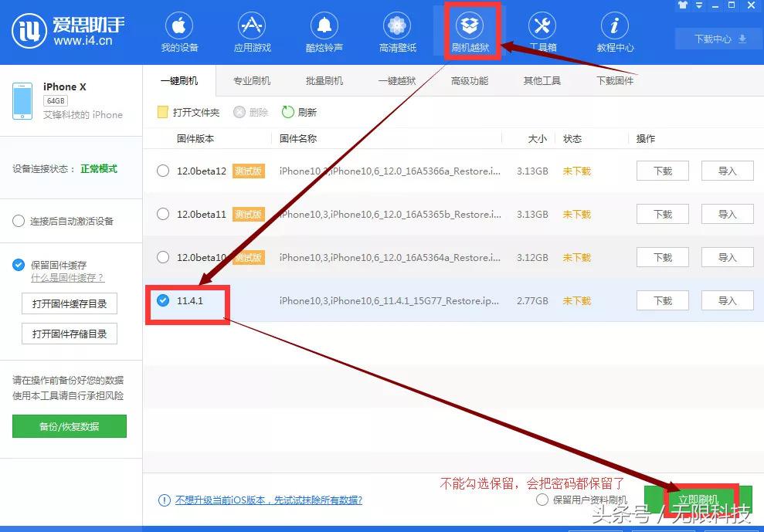The width and height of the screenshot is (764, 532).
Task: Switch to the 下载固件 tab
Action: click(614, 80)
